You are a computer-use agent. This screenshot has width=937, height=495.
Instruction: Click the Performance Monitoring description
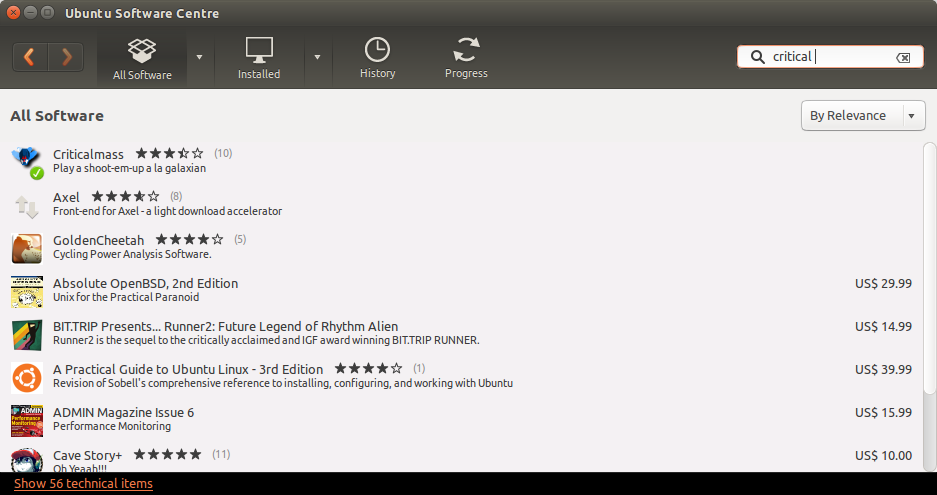(112, 426)
